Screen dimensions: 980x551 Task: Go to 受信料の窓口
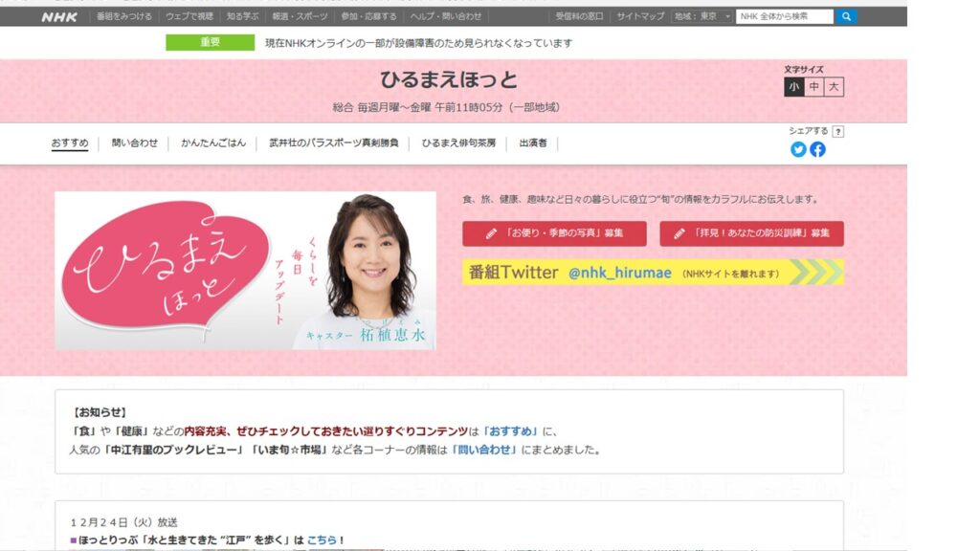pos(579,16)
